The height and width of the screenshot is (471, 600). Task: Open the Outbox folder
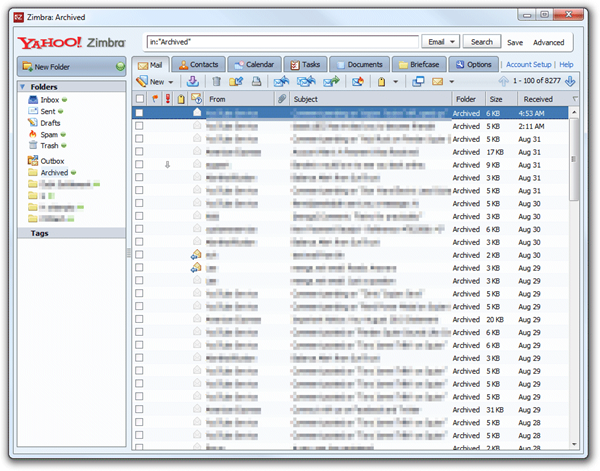pos(52,161)
